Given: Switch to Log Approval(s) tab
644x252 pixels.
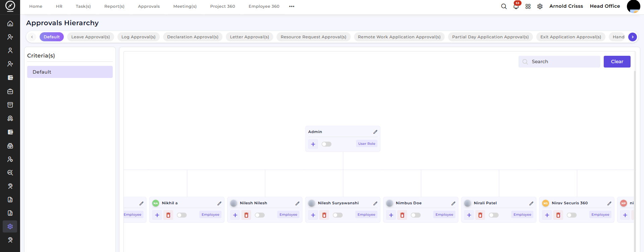Looking at the screenshot, I should pos(139,37).
